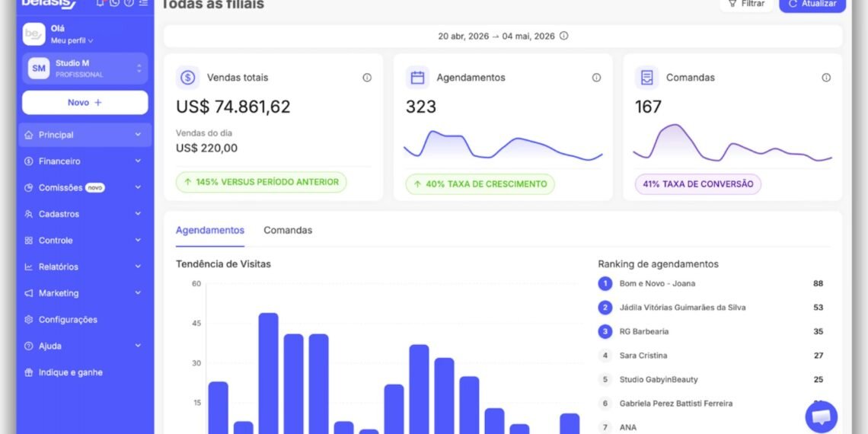Open info tooltip for Vendas totais
The width and height of the screenshot is (868, 434).
(367, 78)
